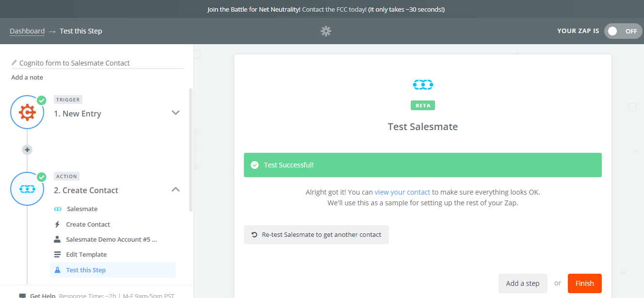Click the plus icon between steps
The height and width of the screenshot is (298, 644).
tap(27, 150)
